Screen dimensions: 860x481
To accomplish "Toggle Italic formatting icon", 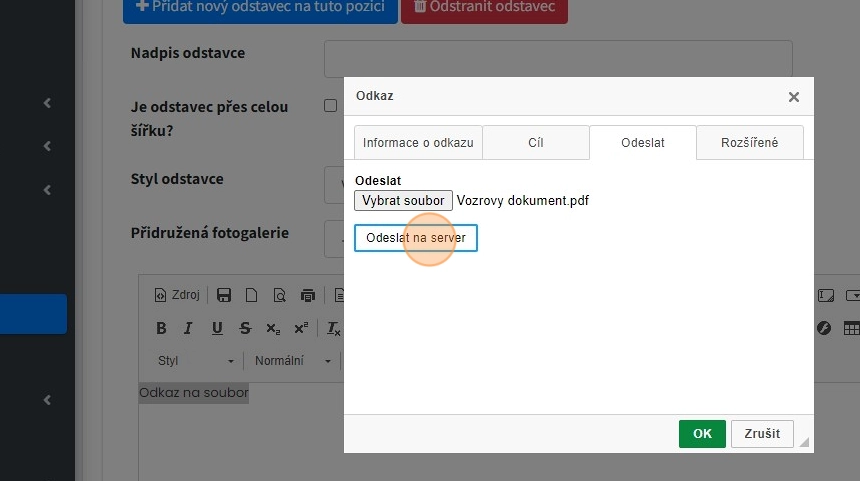I will click(187, 328).
